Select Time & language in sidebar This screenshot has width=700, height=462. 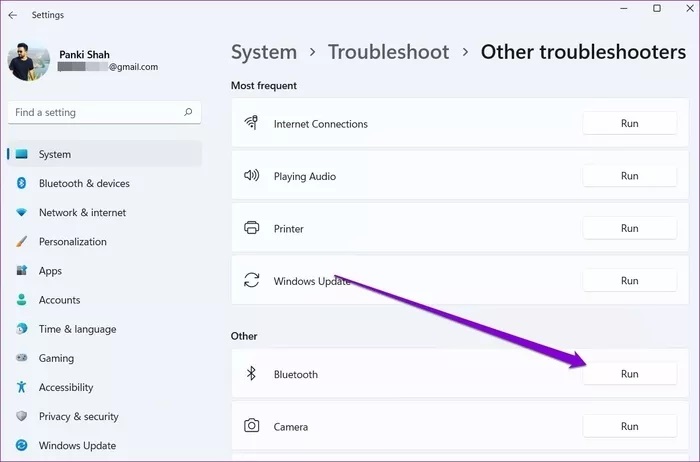[77, 329]
